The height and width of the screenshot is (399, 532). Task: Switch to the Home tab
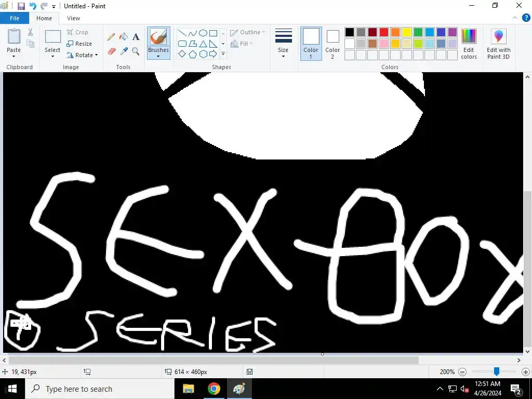point(44,18)
